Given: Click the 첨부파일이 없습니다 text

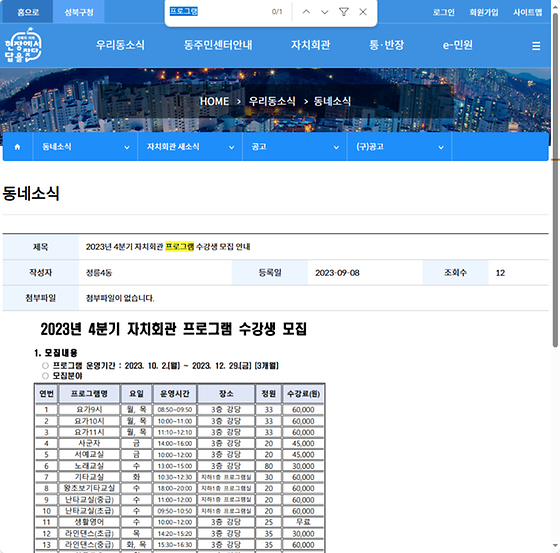Looking at the screenshot, I should [120, 298].
